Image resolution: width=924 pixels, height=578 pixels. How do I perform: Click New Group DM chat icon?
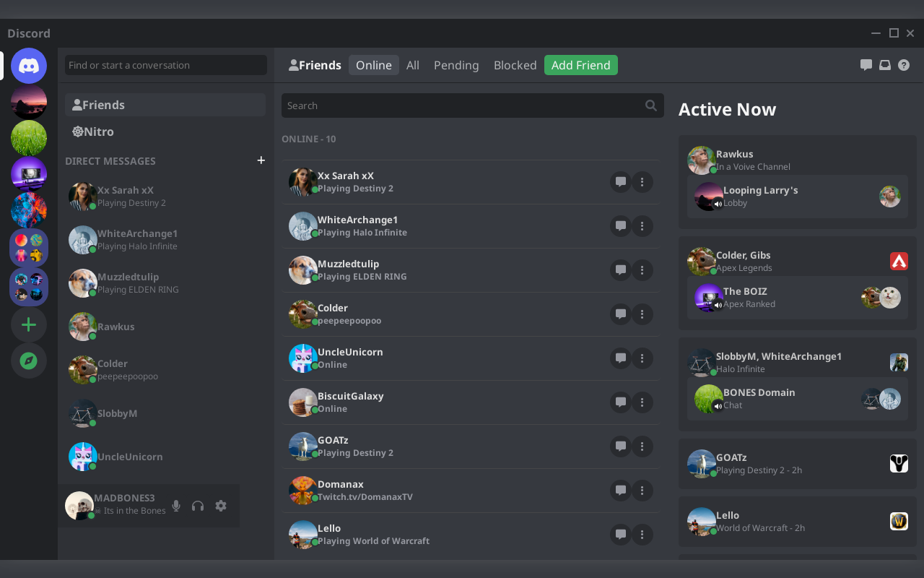pos(866,65)
